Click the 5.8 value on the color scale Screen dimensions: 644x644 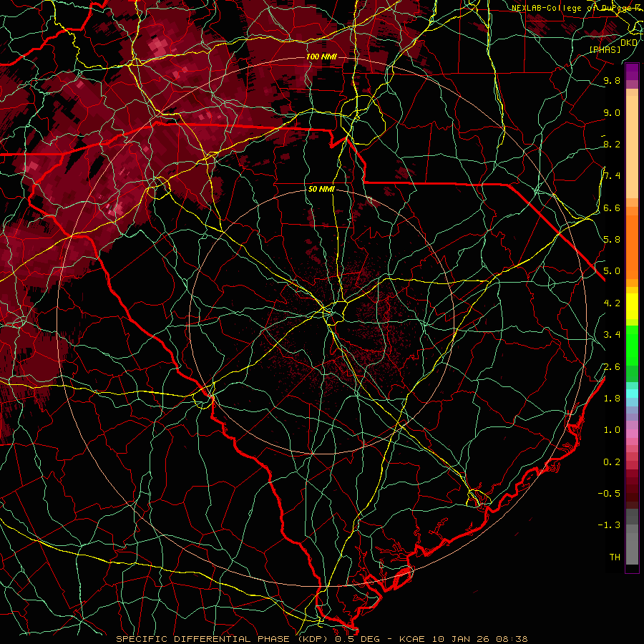click(612, 240)
